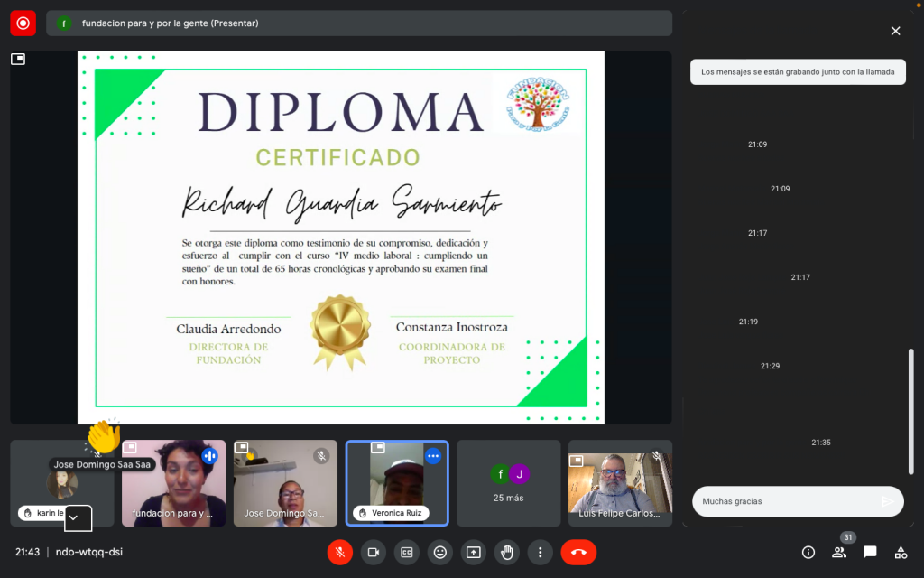Unmute the microphone in the call bar
Screen dimensions: 924x578
click(x=340, y=552)
